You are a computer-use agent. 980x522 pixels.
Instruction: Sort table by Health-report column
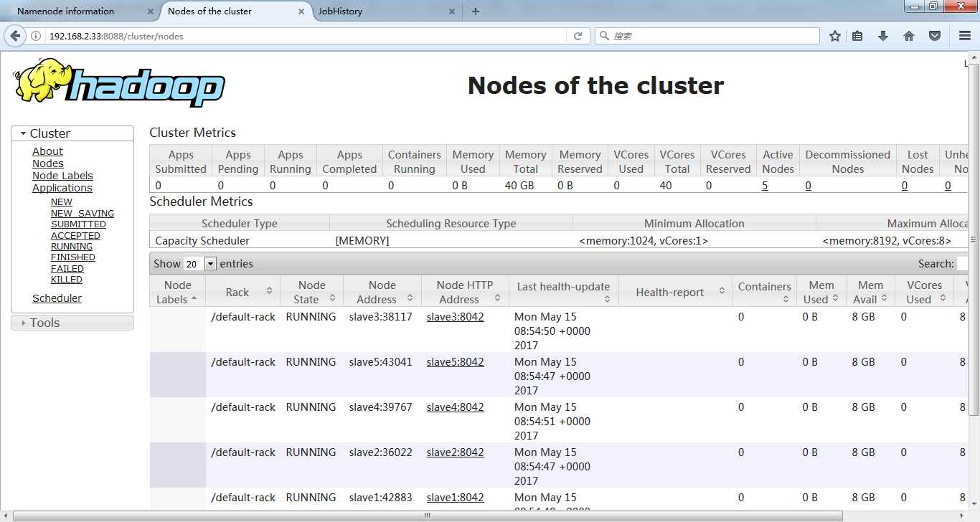click(676, 292)
